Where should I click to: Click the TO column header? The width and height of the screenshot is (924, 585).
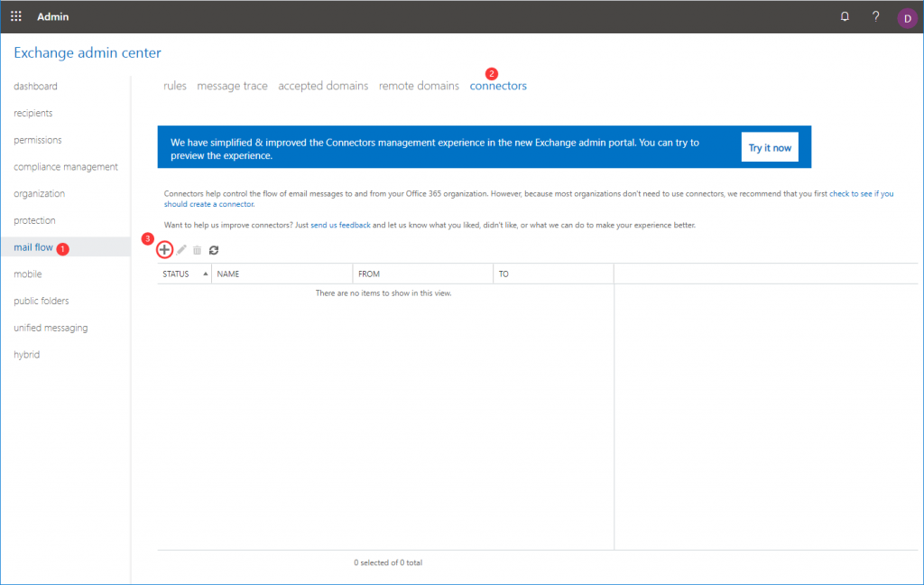[553, 274]
